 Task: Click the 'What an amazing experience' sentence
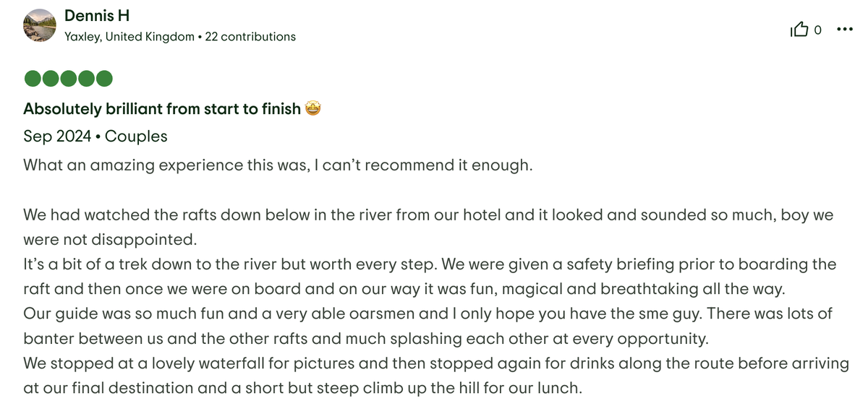tap(278, 165)
